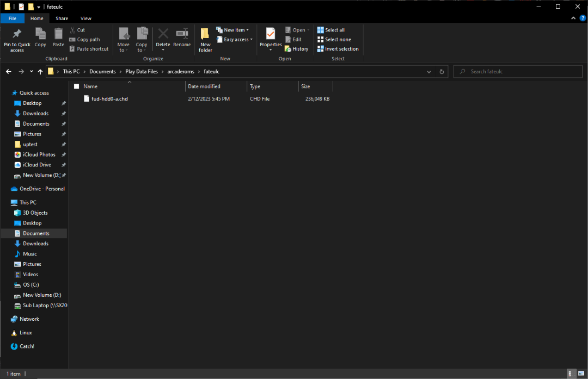Refresh the folder with the refresh icon
This screenshot has width=588, height=379.
tap(442, 71)
